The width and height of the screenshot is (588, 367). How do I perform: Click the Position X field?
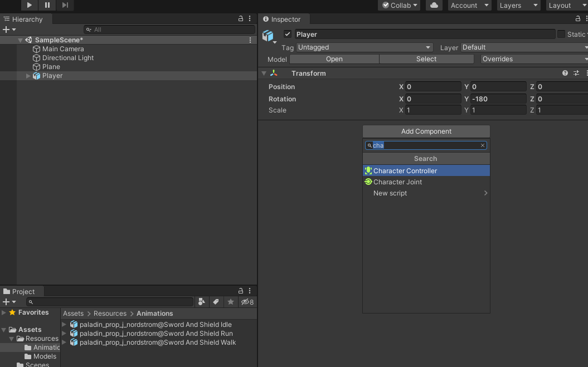pos(433,86)
